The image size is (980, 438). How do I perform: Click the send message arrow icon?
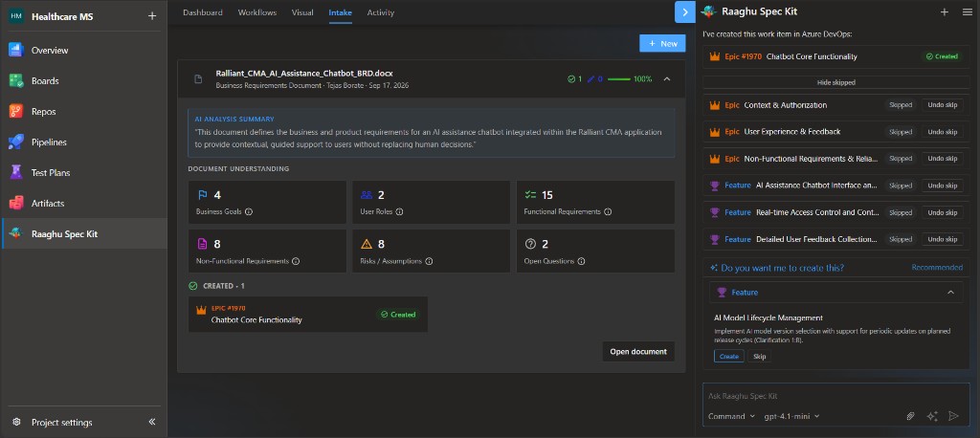click(x=953, y=415)
